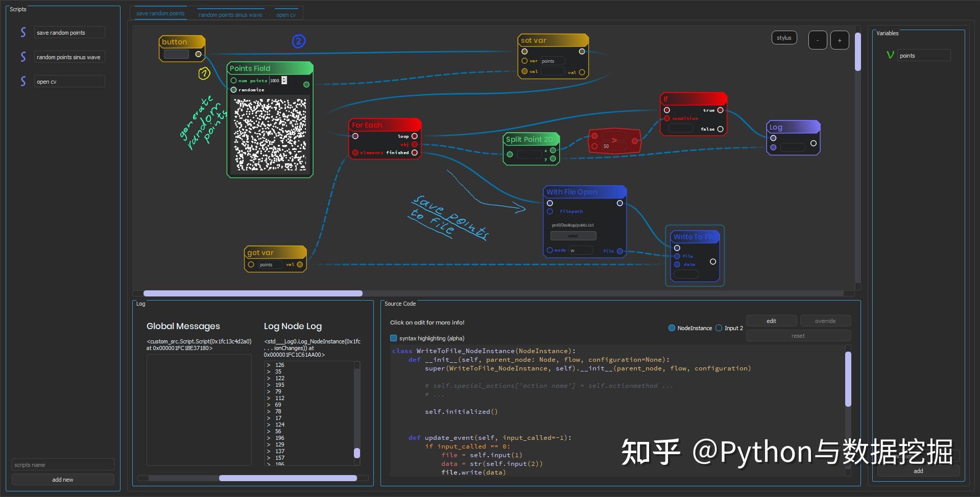Click the data input port on Write To File
This screenshot has height=497, width=980.
pyautogui.click(x=677, y=264)
